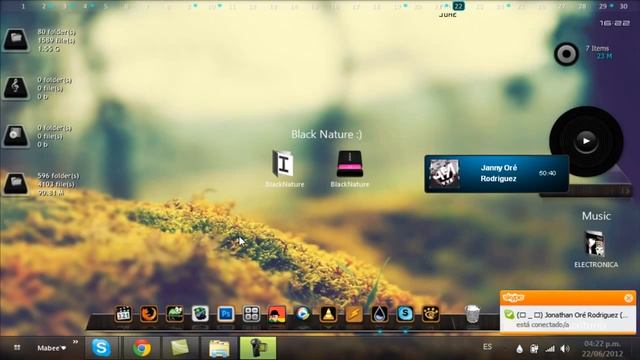
Task: Select the camcorder app in taskbar
Action: coord(258,348)
